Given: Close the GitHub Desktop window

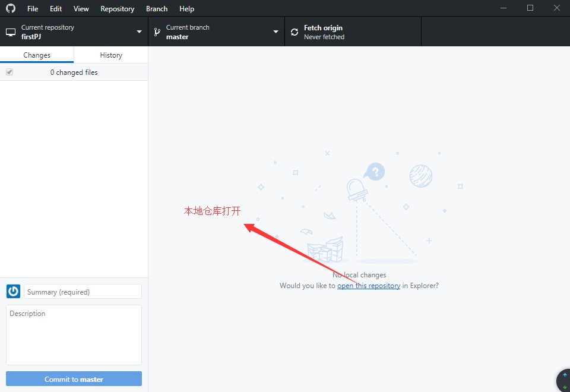Looking at the screenshot, I should (556, 8).
